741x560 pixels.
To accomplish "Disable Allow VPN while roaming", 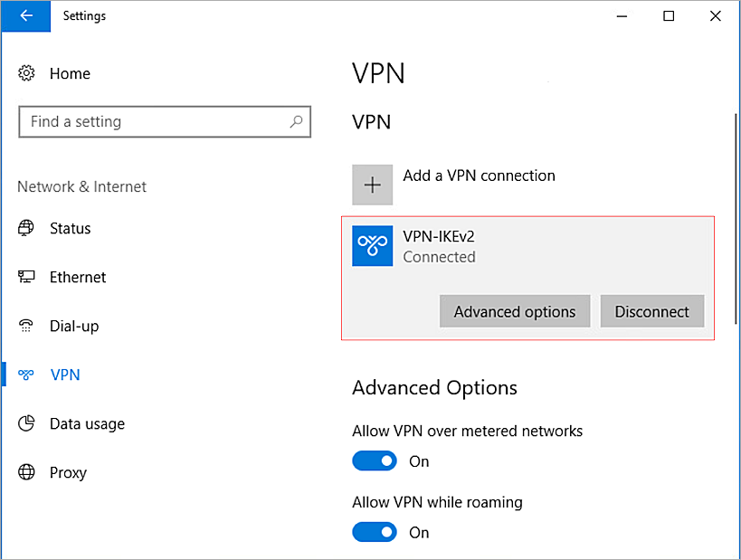I will 374,532.
